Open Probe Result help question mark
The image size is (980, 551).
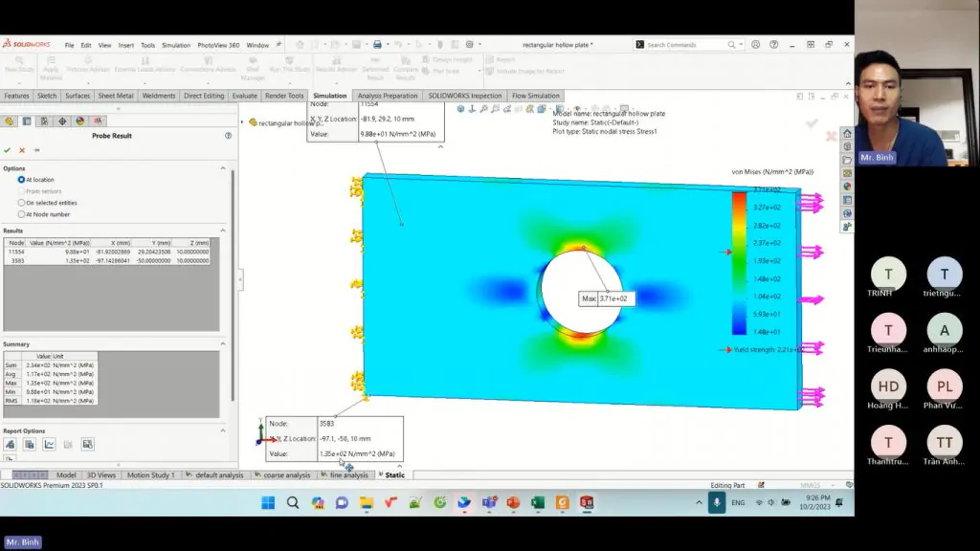[x=228, y=136]
